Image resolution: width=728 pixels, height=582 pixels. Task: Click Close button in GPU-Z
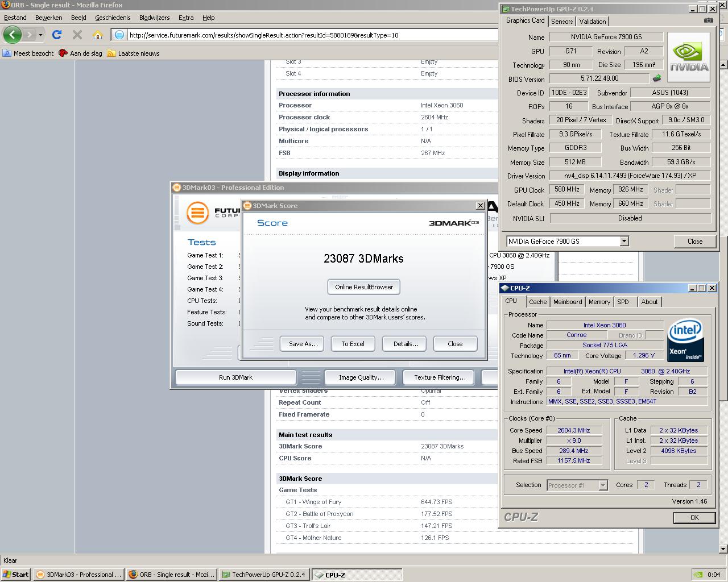(694, 242)
